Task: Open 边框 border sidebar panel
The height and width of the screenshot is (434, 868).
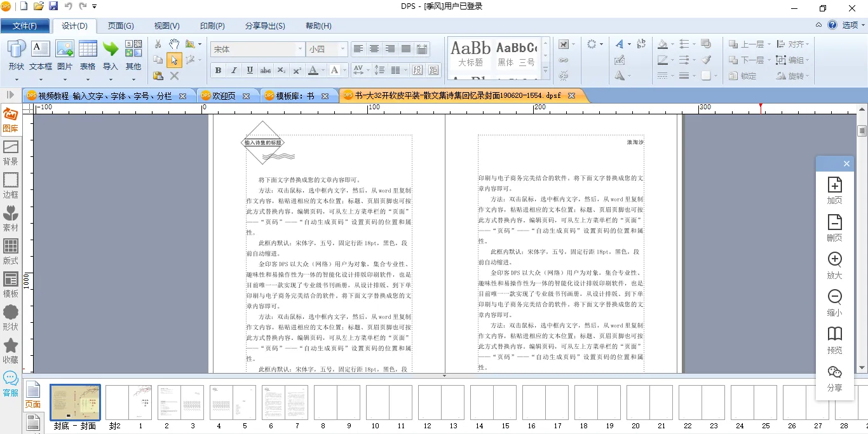Action: pos(10,186)
